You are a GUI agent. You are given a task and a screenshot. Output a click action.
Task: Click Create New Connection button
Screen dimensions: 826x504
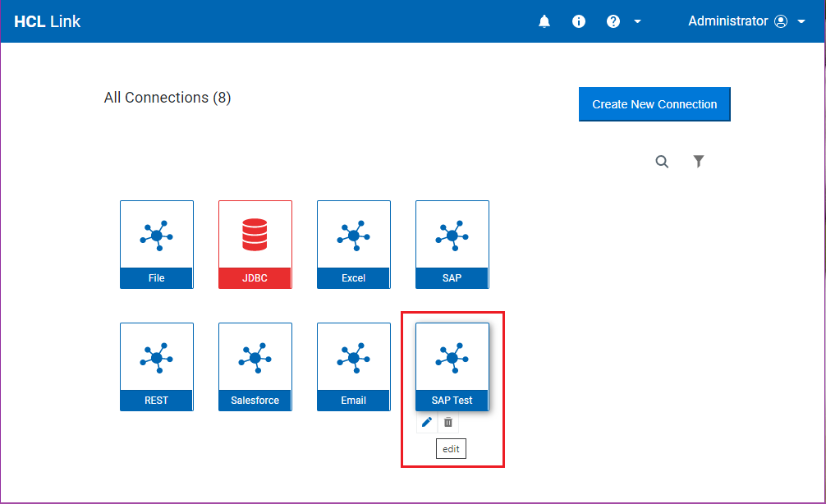click(654, 104)
